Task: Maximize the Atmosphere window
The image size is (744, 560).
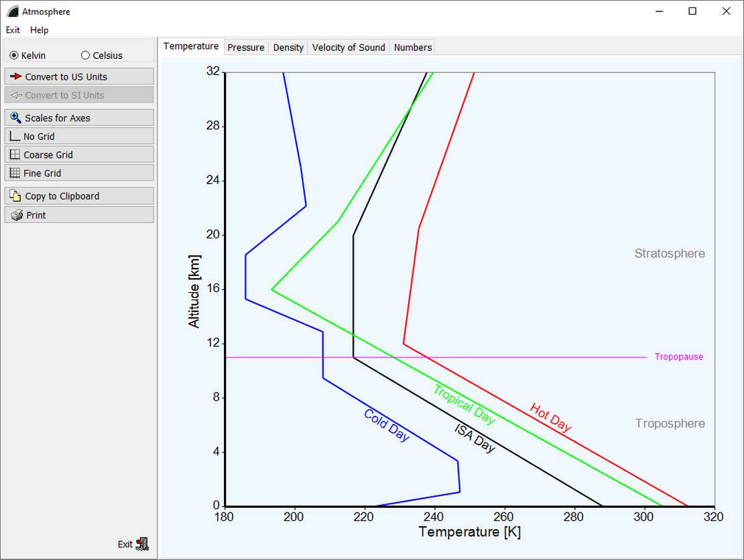Action: tap(692, 11)
